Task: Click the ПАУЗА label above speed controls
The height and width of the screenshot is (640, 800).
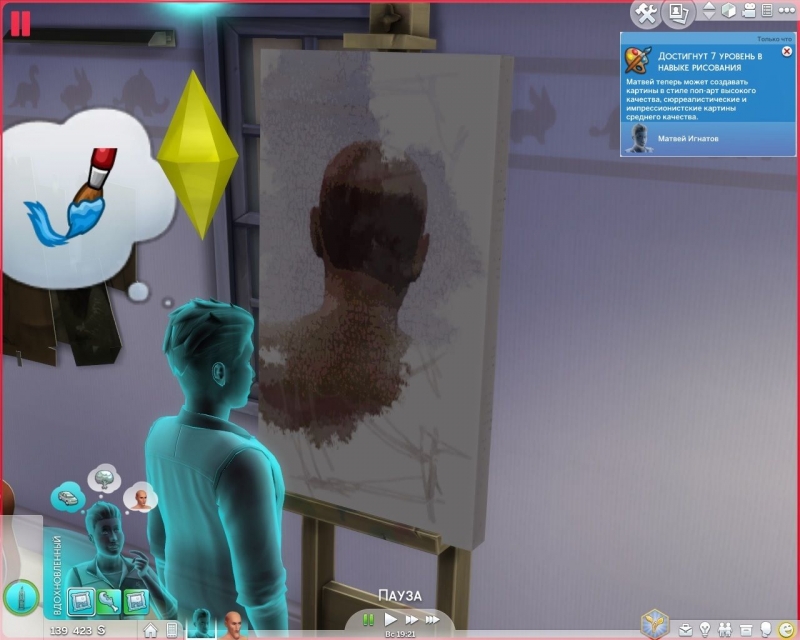Action: pos(400,596)
